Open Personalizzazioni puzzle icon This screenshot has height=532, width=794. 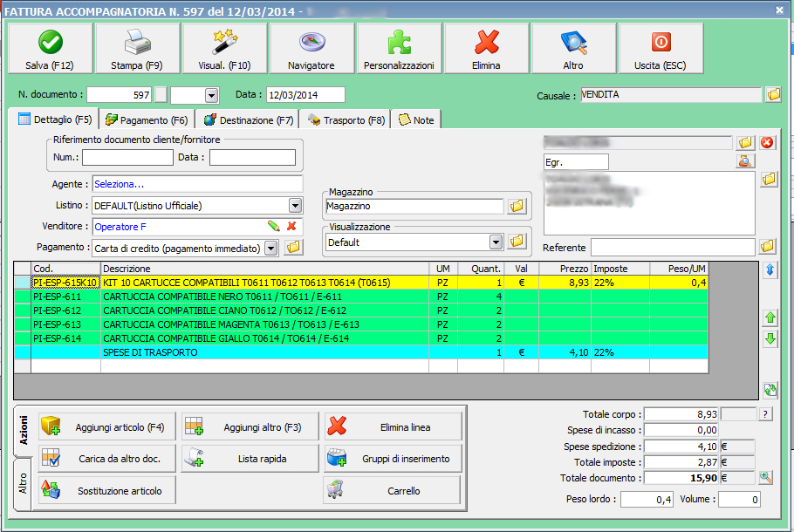tap(399, 49)
